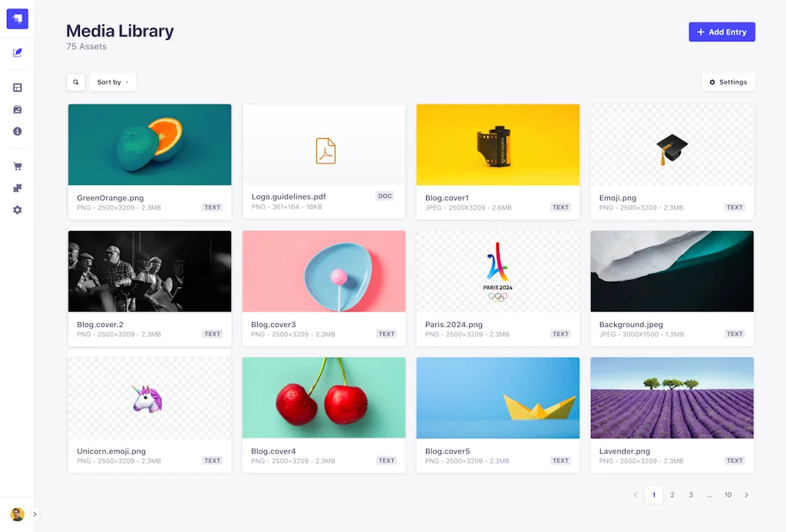Open the Emoji.png graduation cap thumbnail
Image resolution: width=786 pixels, height=532 pixels.
(672, 144)
